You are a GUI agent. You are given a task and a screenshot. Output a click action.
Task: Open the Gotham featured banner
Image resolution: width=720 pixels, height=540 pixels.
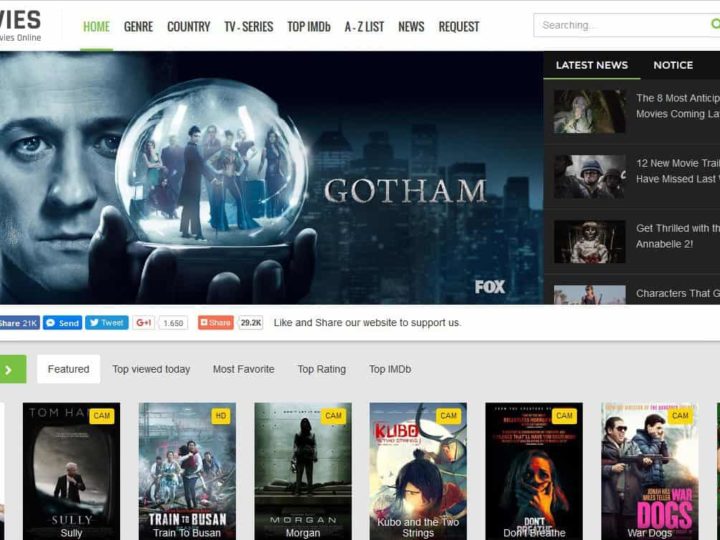pos(271,178)
